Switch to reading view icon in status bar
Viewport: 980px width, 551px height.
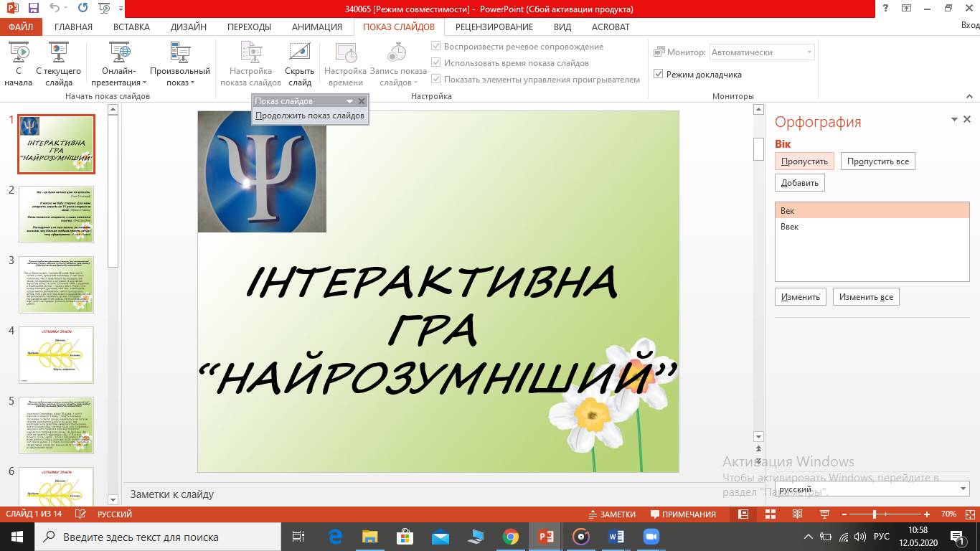coord(797,514)
